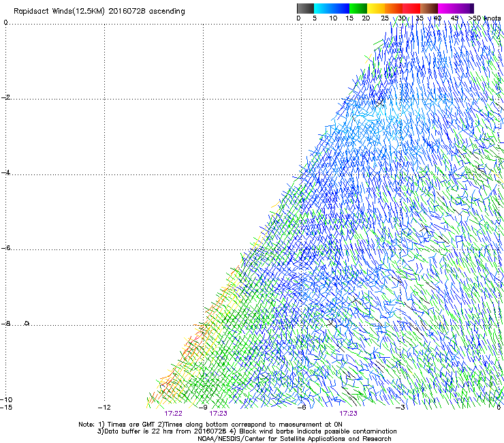Click the '>50 knots' legend label
Viewport: 504px width, 443px height.
coord(484,18)
